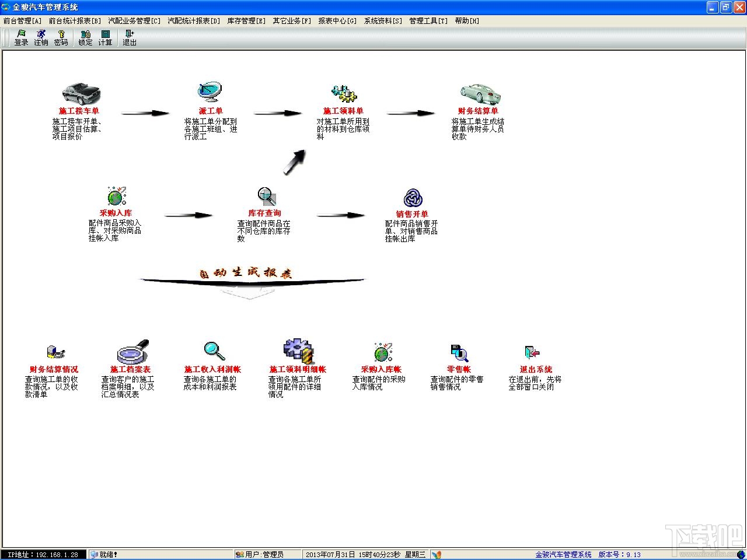
Task: Open the 零售帐 disk icon
Action: tap(459, 353)
